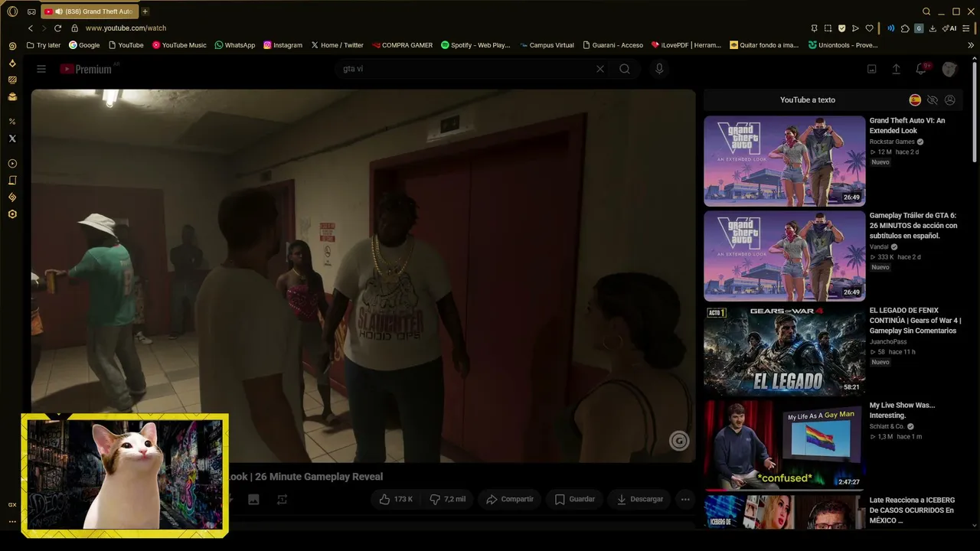This screenshot has height=551, width=980.
Task: Toggle the loop icon below the video
Action: pos(282,500)
